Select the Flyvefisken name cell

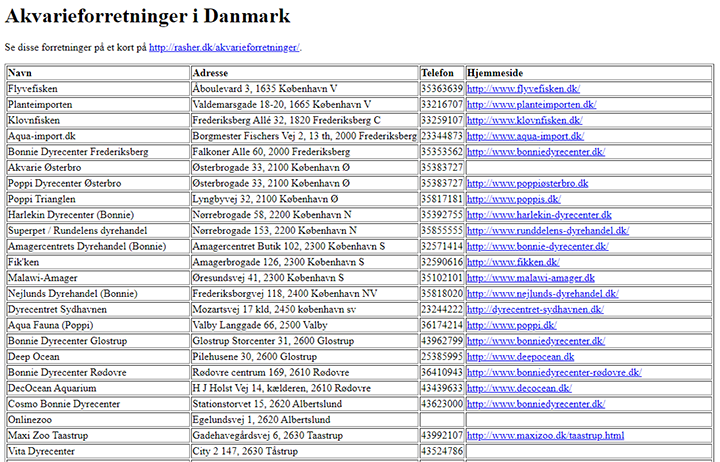click(x=98, y=89)
